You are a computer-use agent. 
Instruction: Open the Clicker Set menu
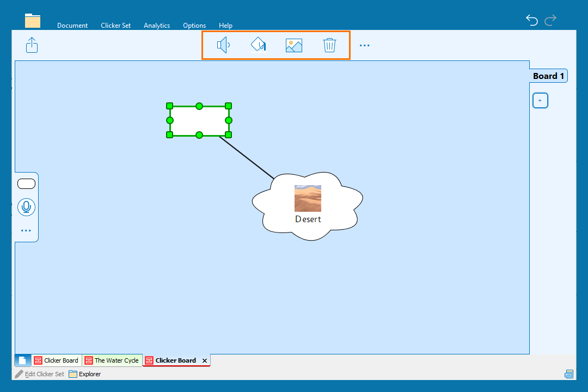tap(115, 26)
